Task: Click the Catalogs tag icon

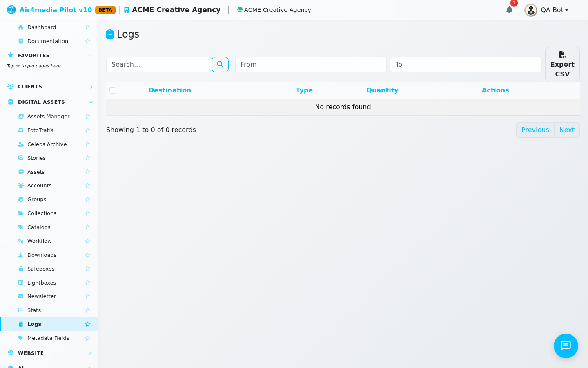Action: [21, 227]
